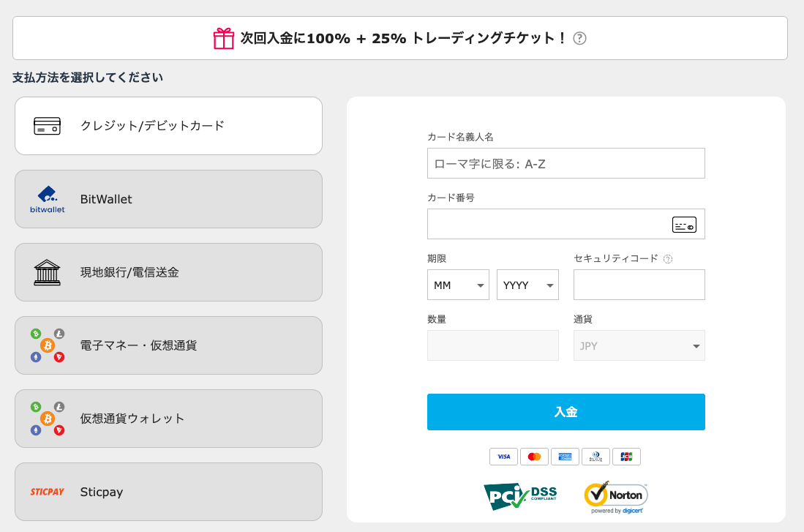Select the クレジット/デビットカード payment method

point(168,125)
